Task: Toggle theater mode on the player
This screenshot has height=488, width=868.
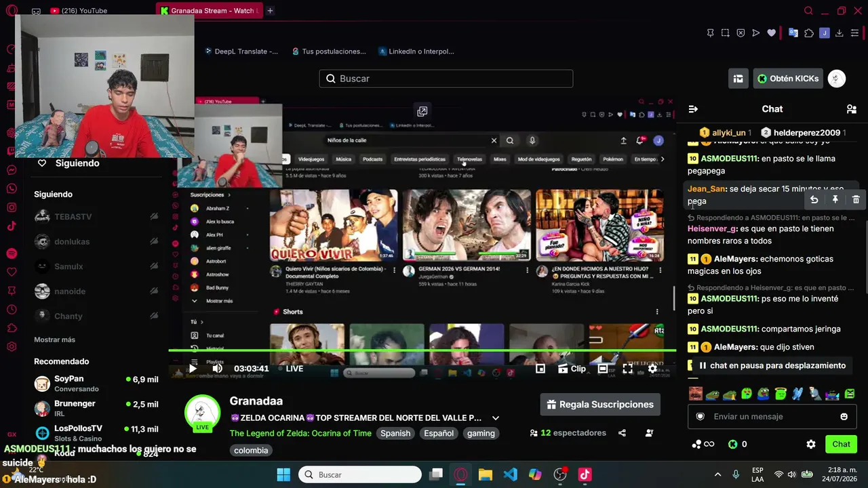Action: click(603, 369)
